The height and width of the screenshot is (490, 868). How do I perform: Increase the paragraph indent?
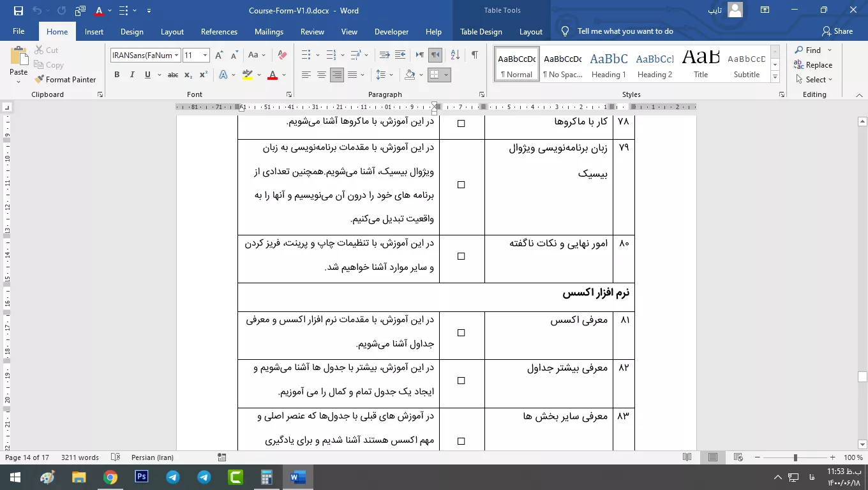(x=400, y=56)
